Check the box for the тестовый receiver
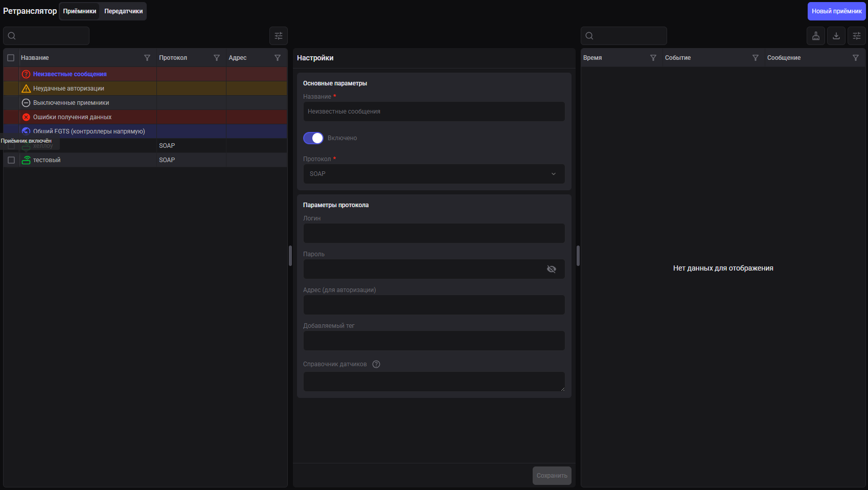The height and width of the screenshot is (490, 868). [11, 160]
